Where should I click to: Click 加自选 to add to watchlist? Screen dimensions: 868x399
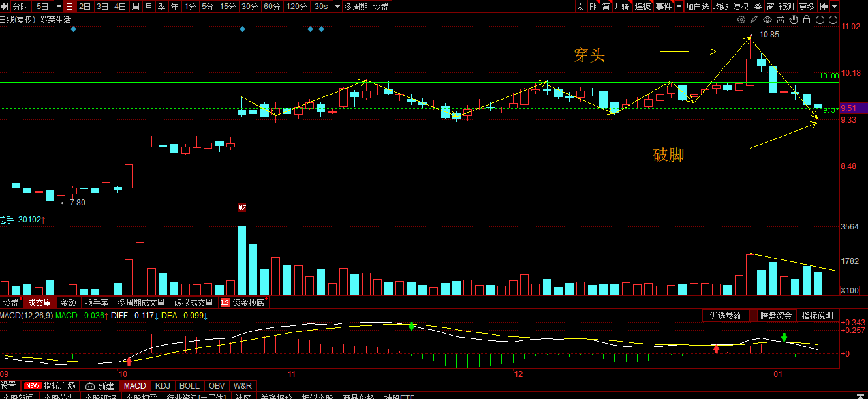click(697, 7)
